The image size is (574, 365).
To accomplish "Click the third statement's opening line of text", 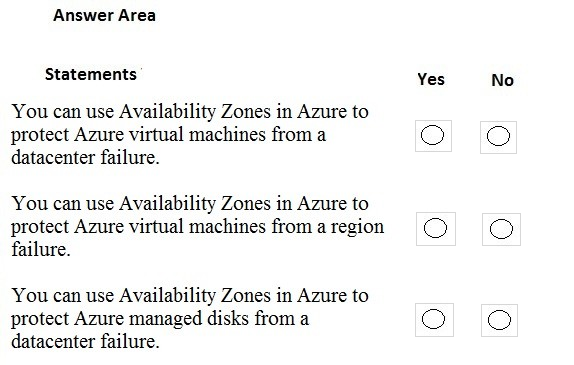I will click(190, 295).
